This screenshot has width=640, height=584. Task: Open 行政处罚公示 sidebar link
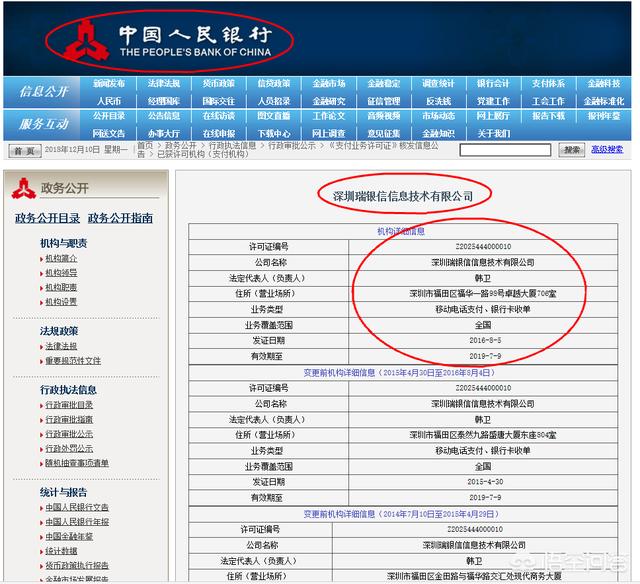[x=68, y=448]
